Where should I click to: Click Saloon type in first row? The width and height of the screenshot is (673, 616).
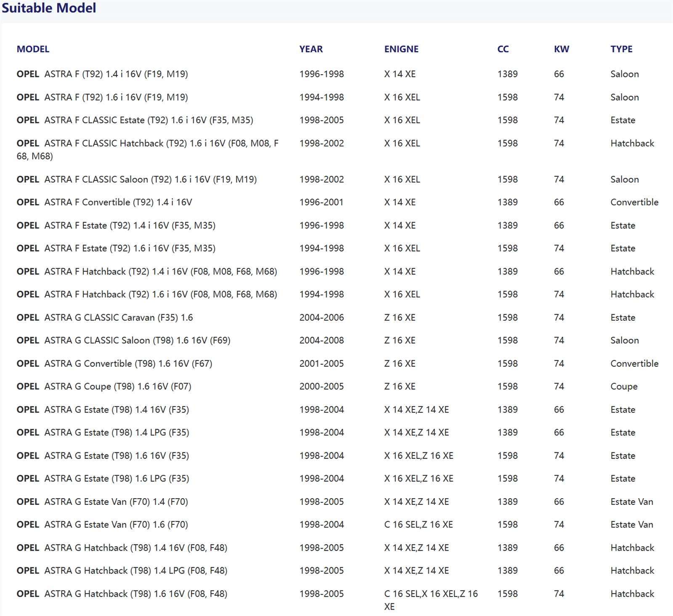625,74
